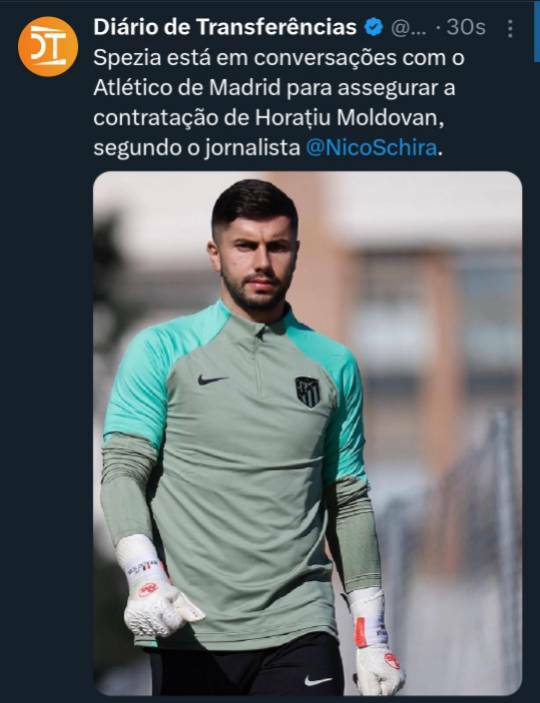Screen dimensions: 540x703
Task: Open the Diário de Transferências profile name
Action: point(225,27)
